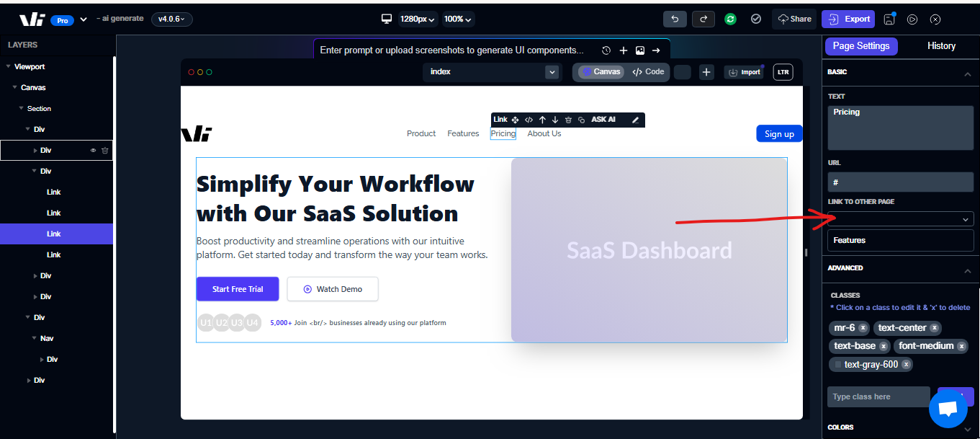
Task: Move the link down with the down arrow
Action: pos(555,120)
